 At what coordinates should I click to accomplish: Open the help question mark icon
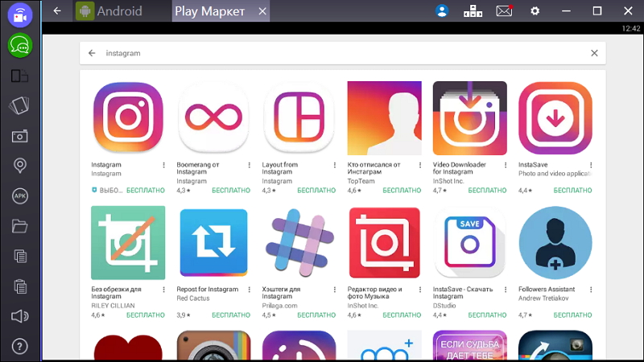19,347
